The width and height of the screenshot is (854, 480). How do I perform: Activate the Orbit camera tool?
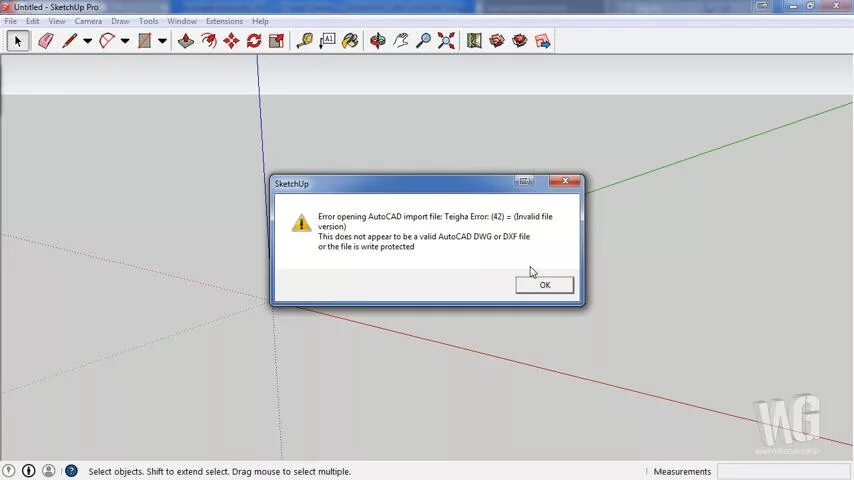click(x=377, y=41)
